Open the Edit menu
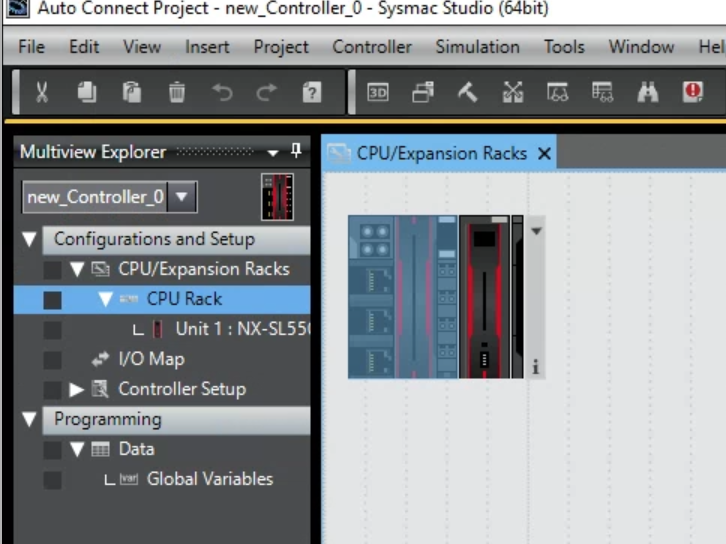 (84, 47)
